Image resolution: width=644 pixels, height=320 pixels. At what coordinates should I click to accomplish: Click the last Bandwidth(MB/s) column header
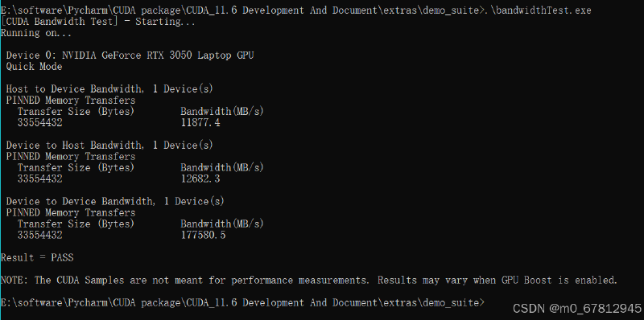point(222,224)
